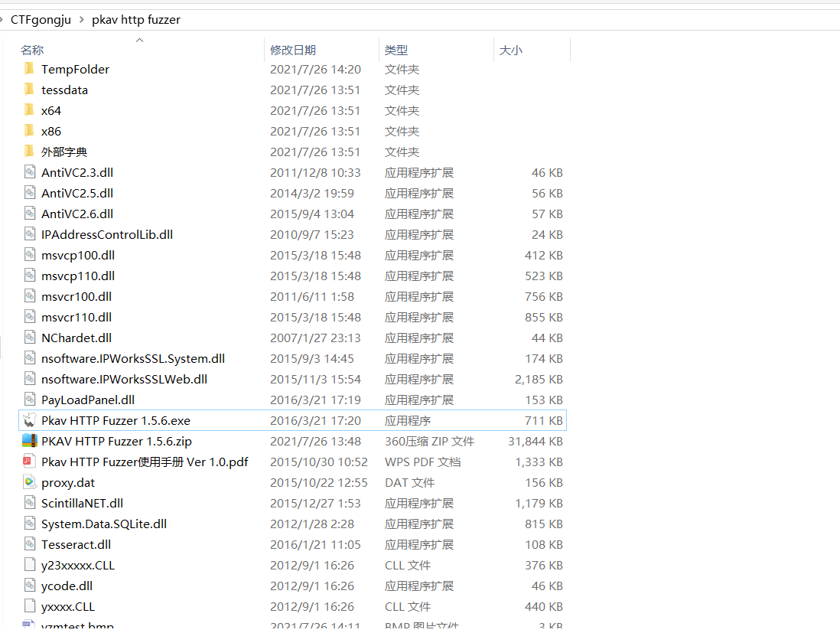Click the proxy.dat file icon
Viewport: 840px width, 633px height.
tap(30, 482)
